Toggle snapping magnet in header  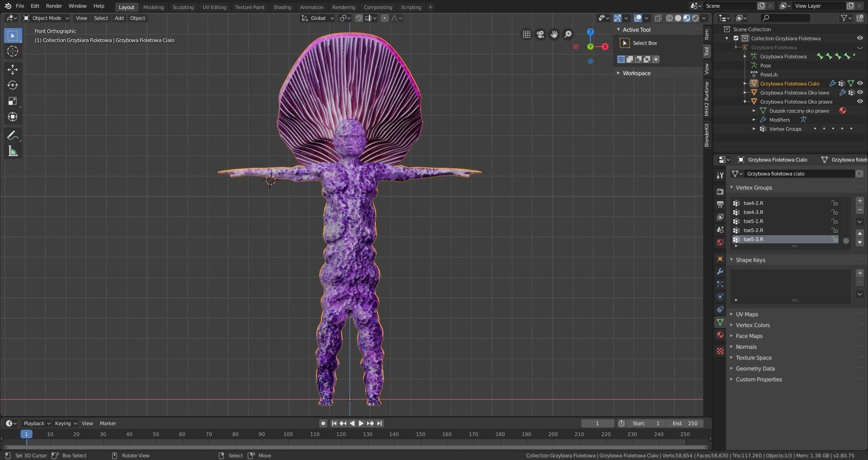(359, 18)
